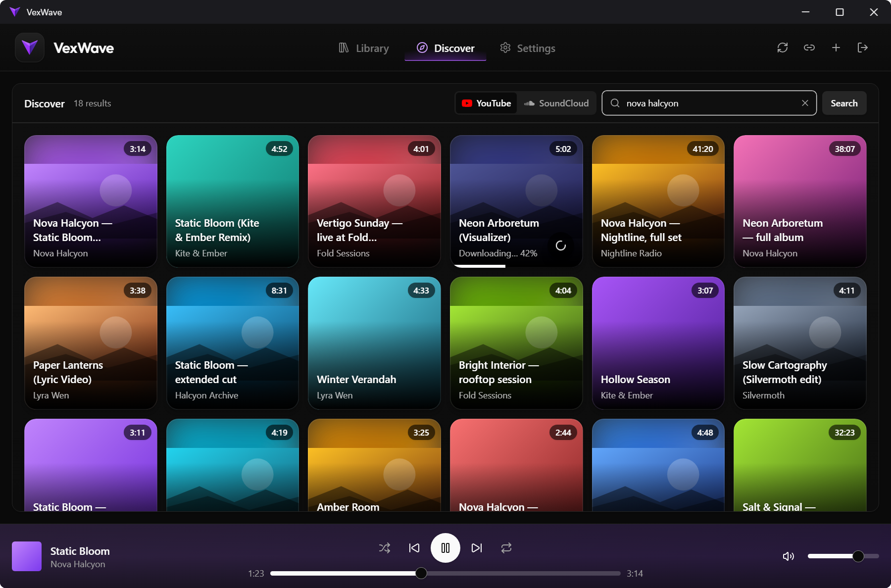Toggle repeat mode
Screen dimensions: 891x588
click(x=506, y=548)
